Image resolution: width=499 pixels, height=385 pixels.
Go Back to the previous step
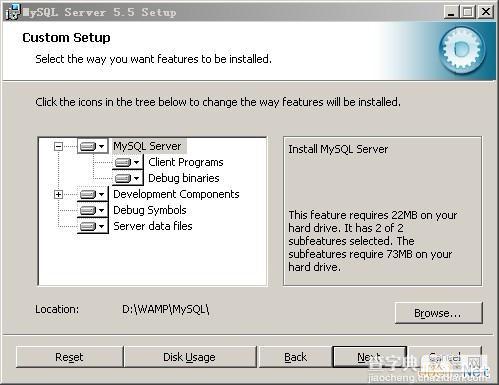click(296, 357)
